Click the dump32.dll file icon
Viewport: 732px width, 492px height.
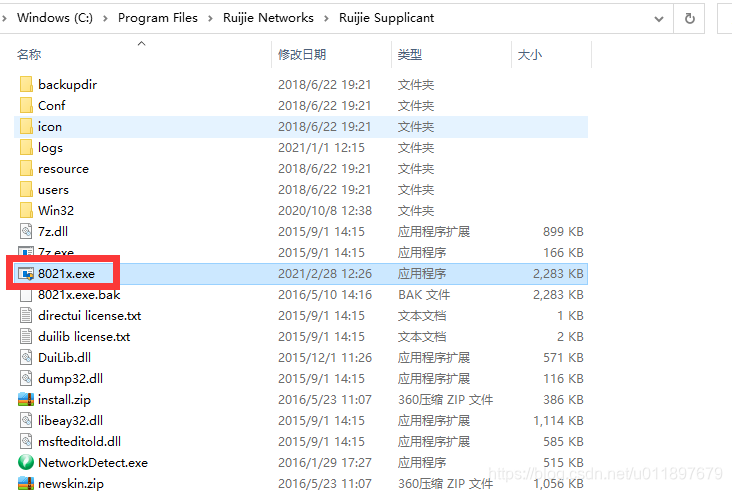26,379
